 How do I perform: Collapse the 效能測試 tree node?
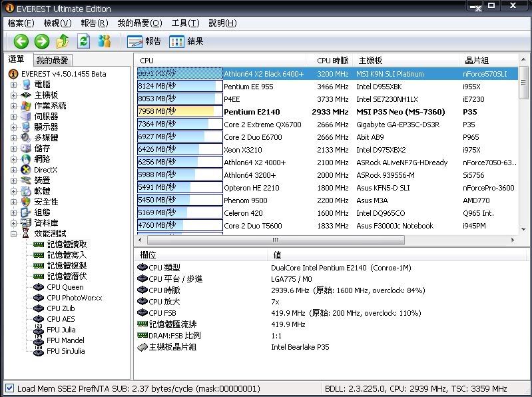pyautogui.click(x=13, y=234)
